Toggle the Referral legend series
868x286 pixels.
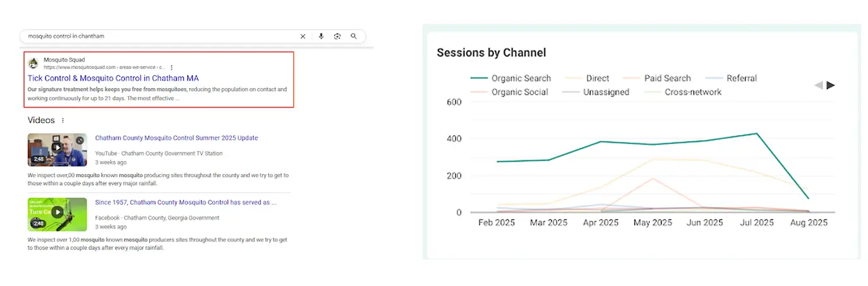(x=730, y=78)
